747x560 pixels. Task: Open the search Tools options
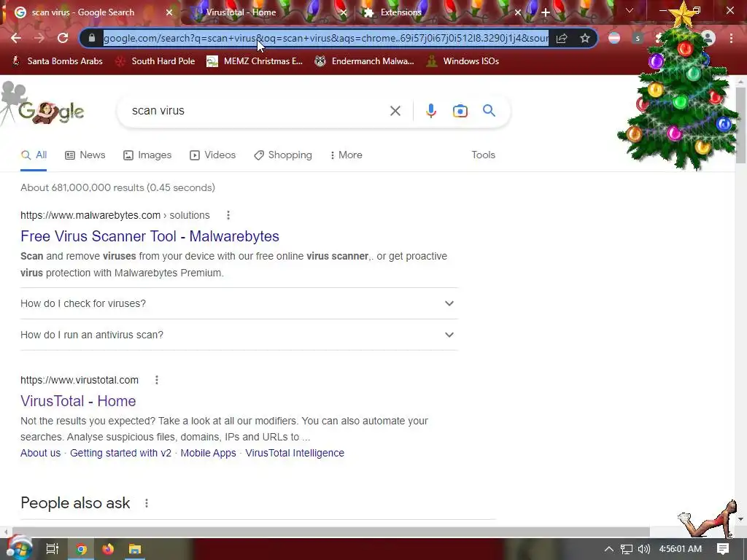pyautogui.click(x=483, y=155)
